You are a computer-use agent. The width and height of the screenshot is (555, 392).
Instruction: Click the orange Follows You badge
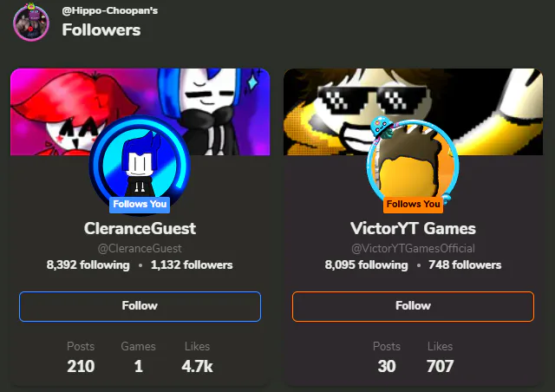click(413, 205)
